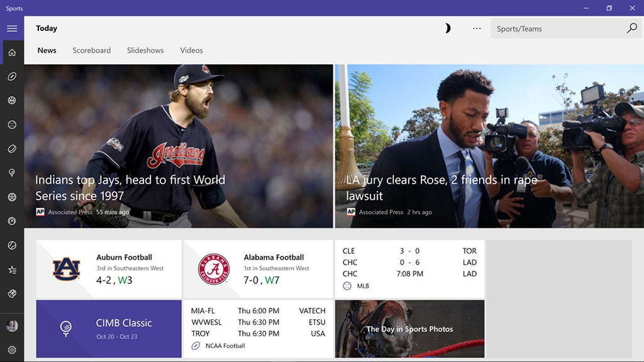
Task: Open the hamburger navigation menu
Action: pos(12,28)
